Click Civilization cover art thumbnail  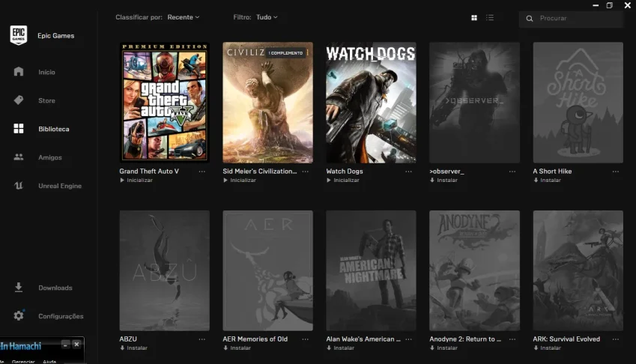[267, 103]
